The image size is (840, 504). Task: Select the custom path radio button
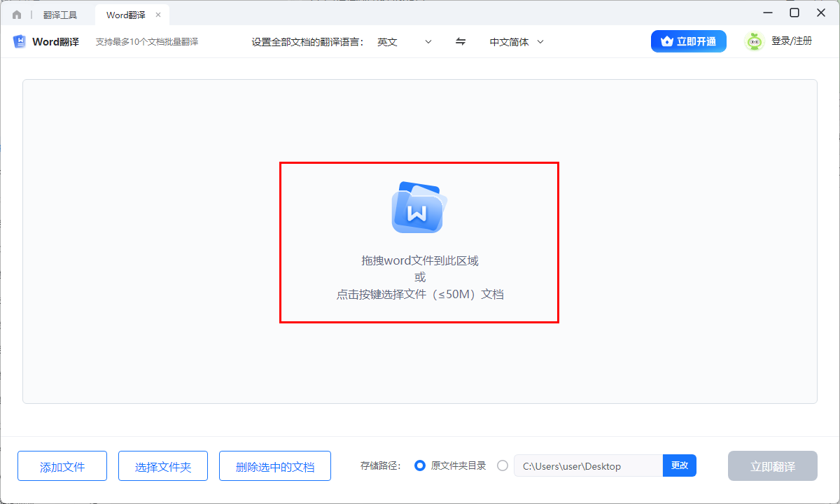pyautogui.click(x=503, y=465)
